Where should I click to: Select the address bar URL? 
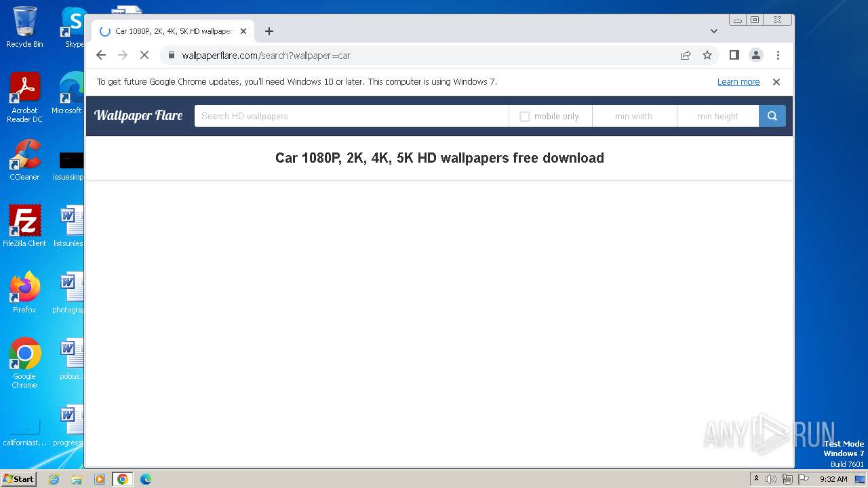point(267,56)
